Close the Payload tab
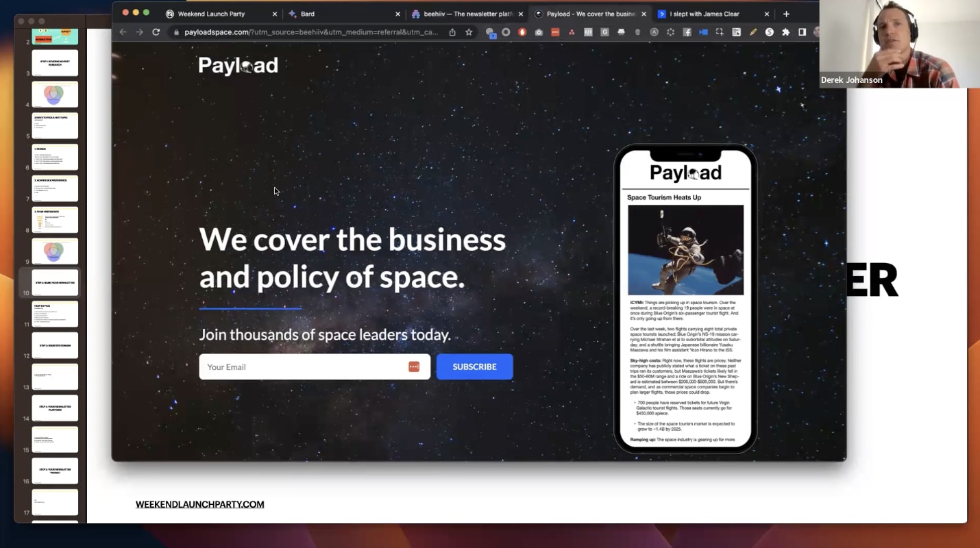The image size is (980, 548). [643, 14]
